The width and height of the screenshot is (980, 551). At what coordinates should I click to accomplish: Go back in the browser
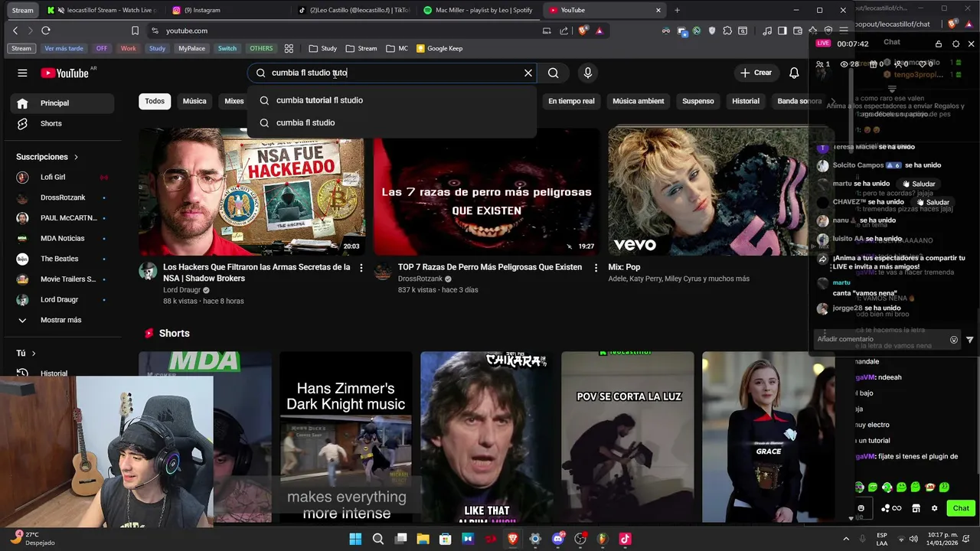point(15,31)
